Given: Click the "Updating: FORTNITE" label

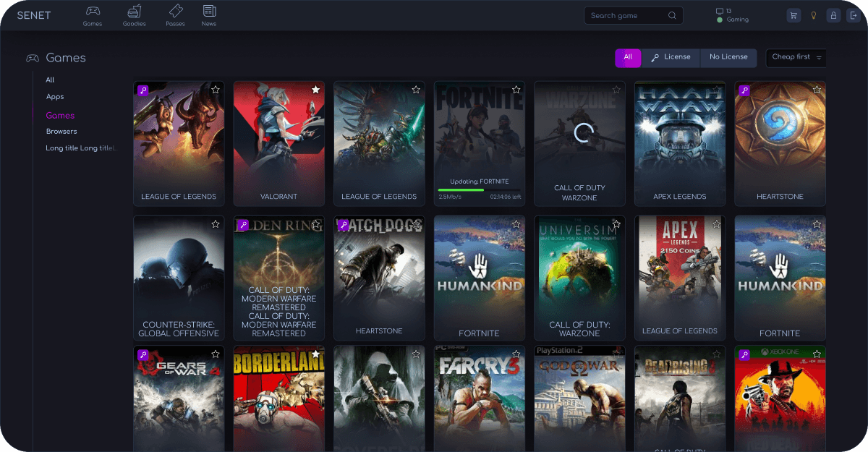Looking at the screenshot, I should pos(479,181).
